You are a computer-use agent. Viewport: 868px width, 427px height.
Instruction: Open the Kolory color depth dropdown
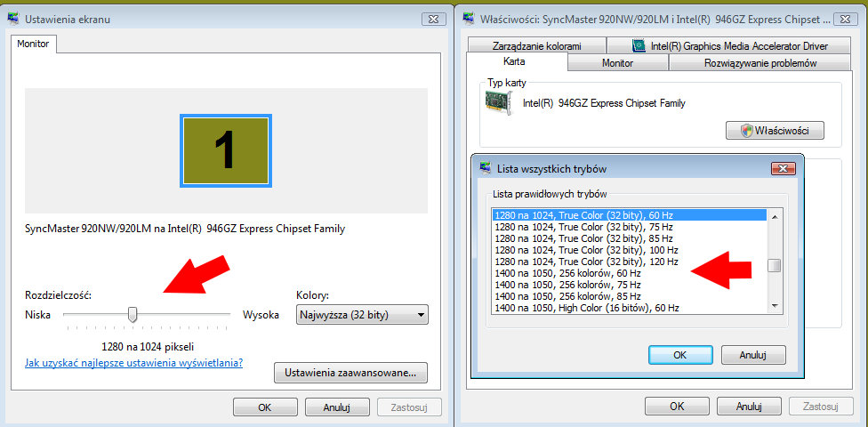tap(363, 315)
